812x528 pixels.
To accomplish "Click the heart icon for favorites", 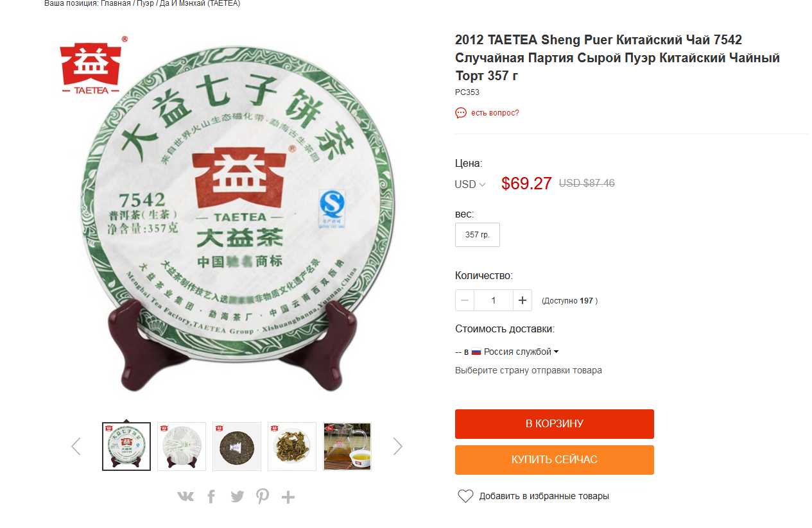I will click(465, 496).
